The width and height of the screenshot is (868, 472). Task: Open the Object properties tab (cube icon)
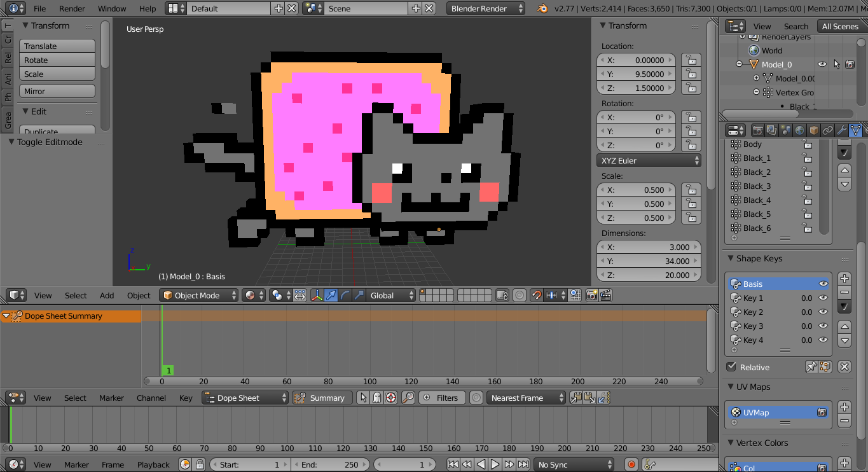(814, 130)
